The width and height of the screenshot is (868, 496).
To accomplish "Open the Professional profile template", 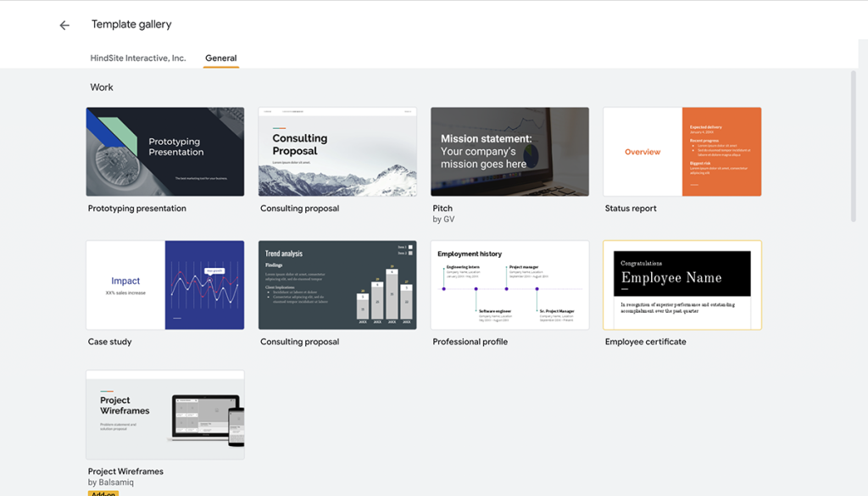I will (509, 284).
